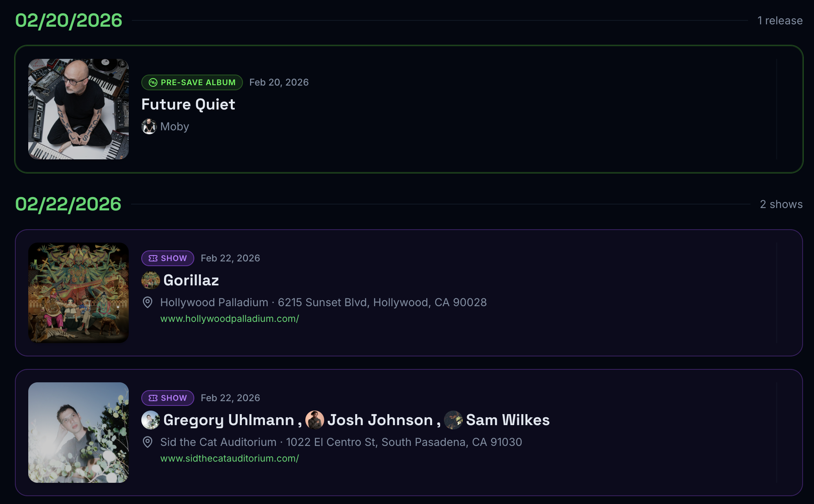The width and height of the screenshot is (814, 504).
Task: Click the Gorillaz artist name
Action: (x=191, y=280)
